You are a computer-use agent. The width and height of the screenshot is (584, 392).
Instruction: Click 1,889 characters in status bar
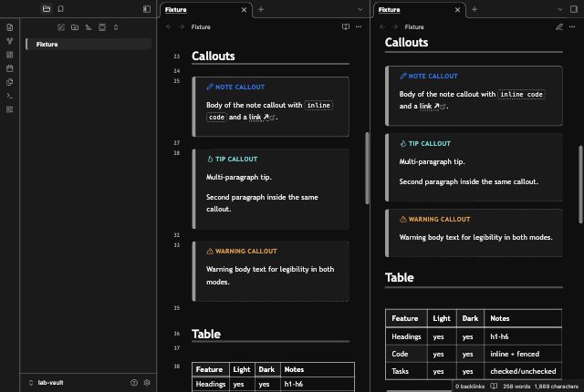[x=557, y=387]
